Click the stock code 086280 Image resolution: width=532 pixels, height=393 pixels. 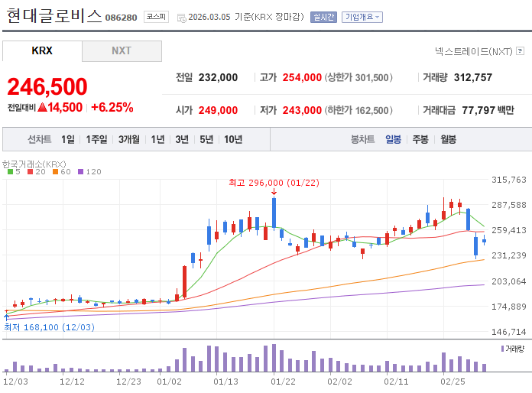point(121,18)
